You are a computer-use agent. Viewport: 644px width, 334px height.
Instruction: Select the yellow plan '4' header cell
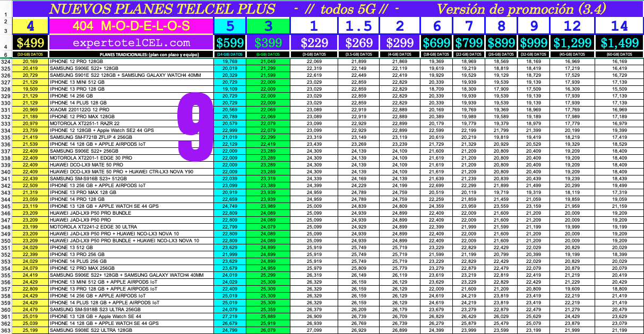tap(30, 26)
